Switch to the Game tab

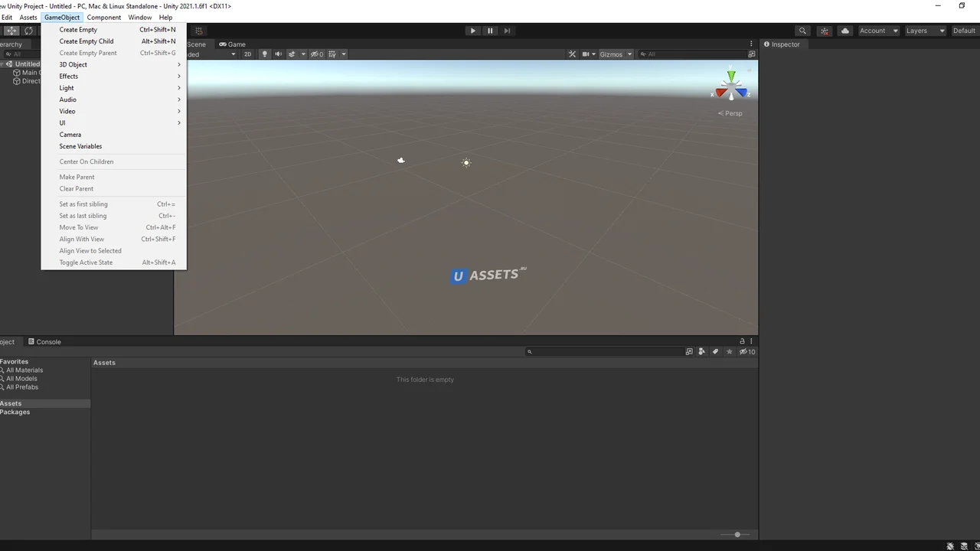click(x=232, y=44)
